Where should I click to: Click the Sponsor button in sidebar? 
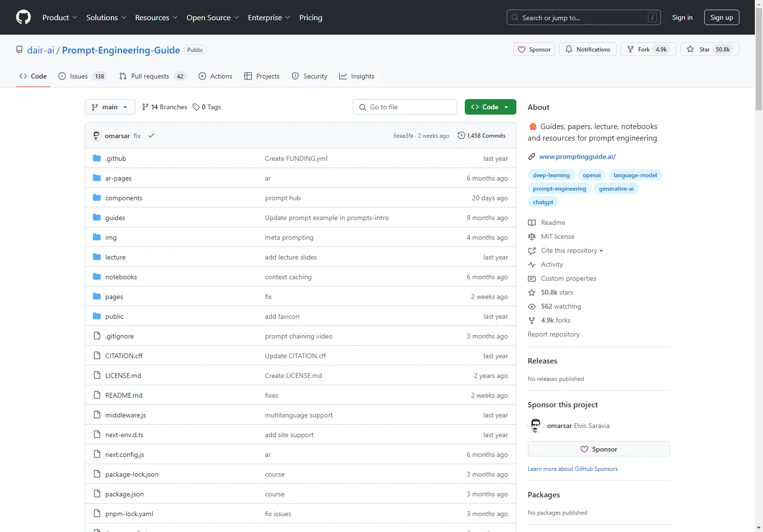pos(599,449)
